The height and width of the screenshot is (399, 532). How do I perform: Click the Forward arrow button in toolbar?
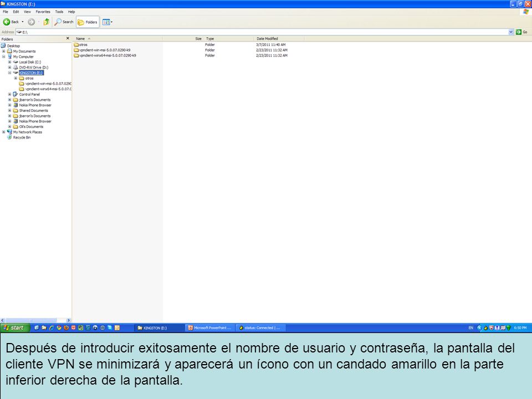(x=31, y=22)
